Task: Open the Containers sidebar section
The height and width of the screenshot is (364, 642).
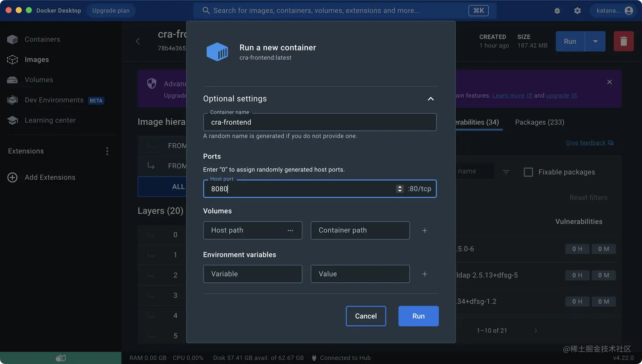Action: pyautogui.click(x=42, y=39)
